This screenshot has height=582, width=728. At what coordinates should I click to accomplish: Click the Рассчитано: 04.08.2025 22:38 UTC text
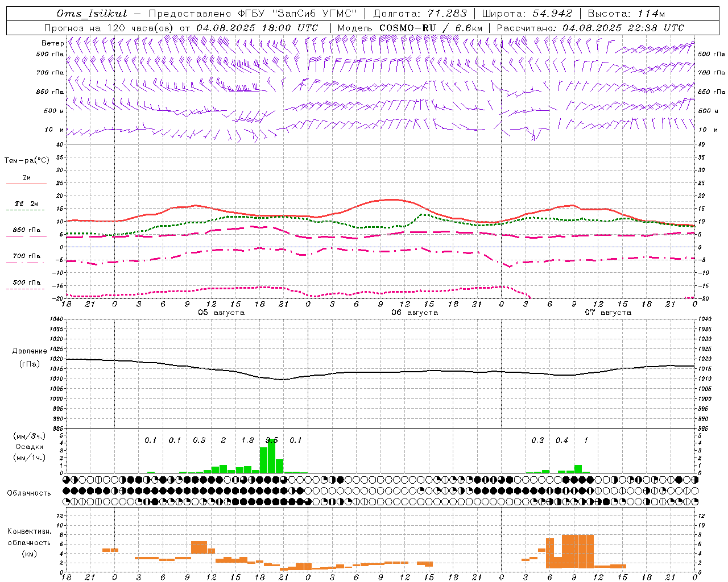[590, 28]
